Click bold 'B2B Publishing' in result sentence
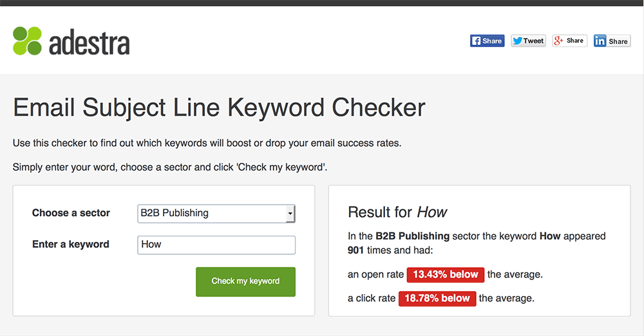 click(x=412, y=236)
